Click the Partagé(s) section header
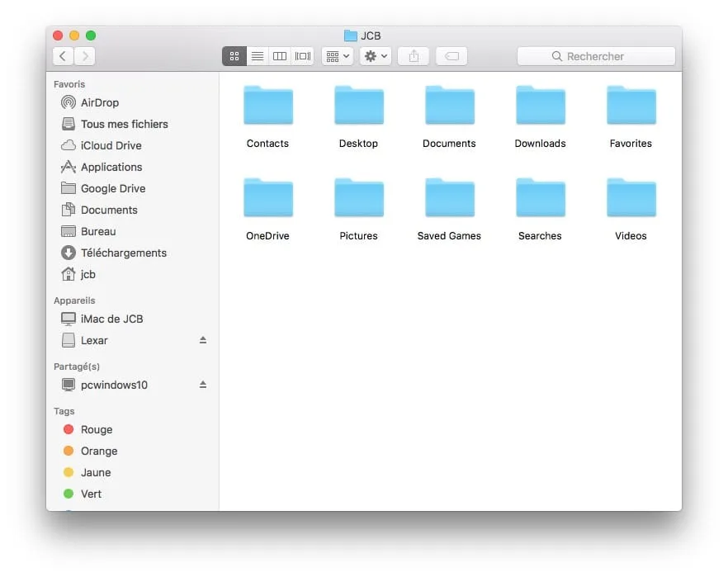The image size is (728, 577). (77, 367)
